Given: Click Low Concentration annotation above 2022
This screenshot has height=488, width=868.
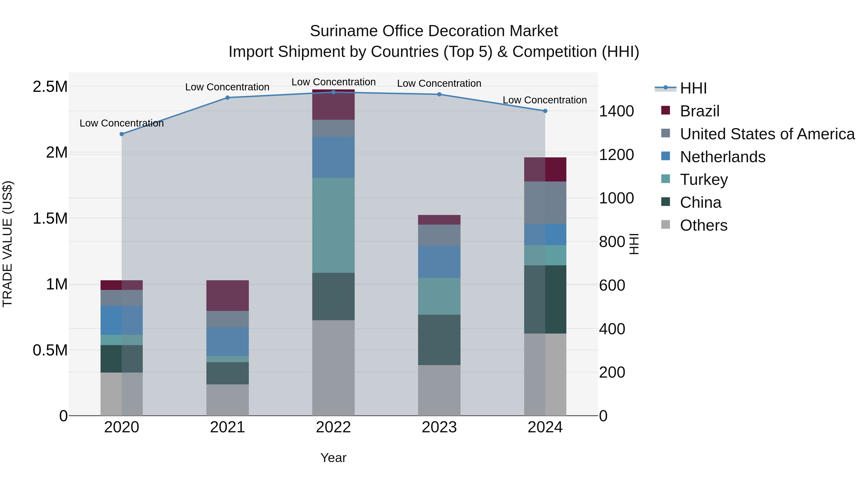Looking at the screenshot, I should coord(334,82).
